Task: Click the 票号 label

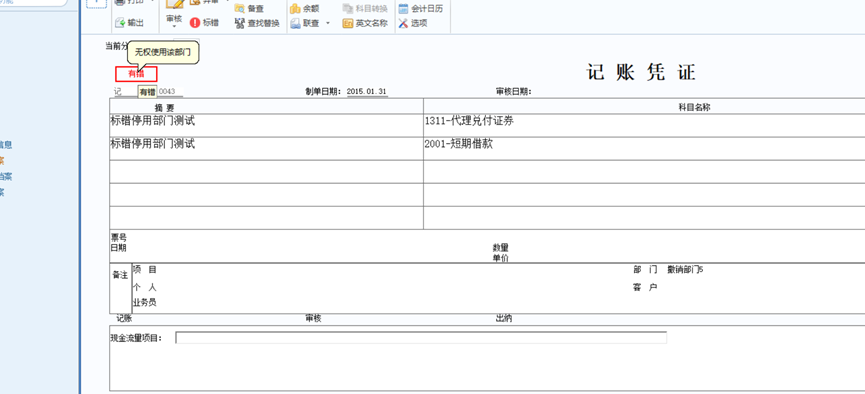Action: tap(119, 237)
